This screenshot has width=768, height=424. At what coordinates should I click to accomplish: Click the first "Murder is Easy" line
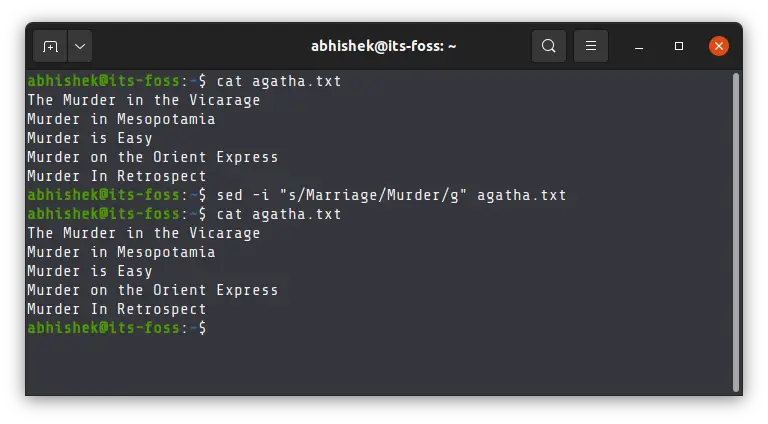click(x=90, y=138)
